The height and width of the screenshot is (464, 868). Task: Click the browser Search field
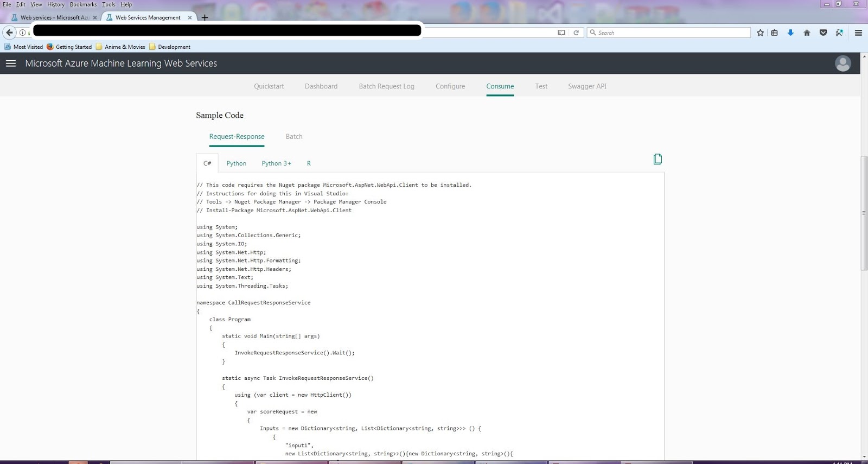pyautogui.click(x=668, y=33)
